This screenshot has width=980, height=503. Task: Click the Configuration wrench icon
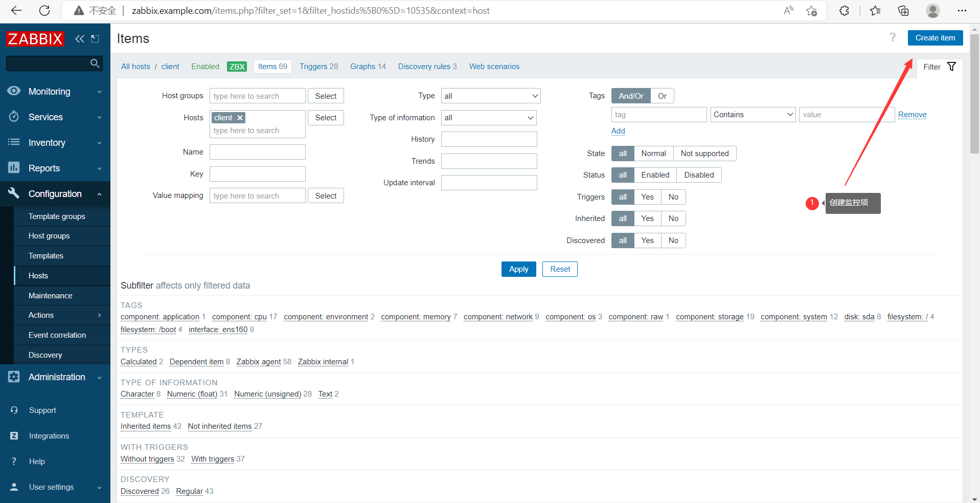[x=14, y=193]
